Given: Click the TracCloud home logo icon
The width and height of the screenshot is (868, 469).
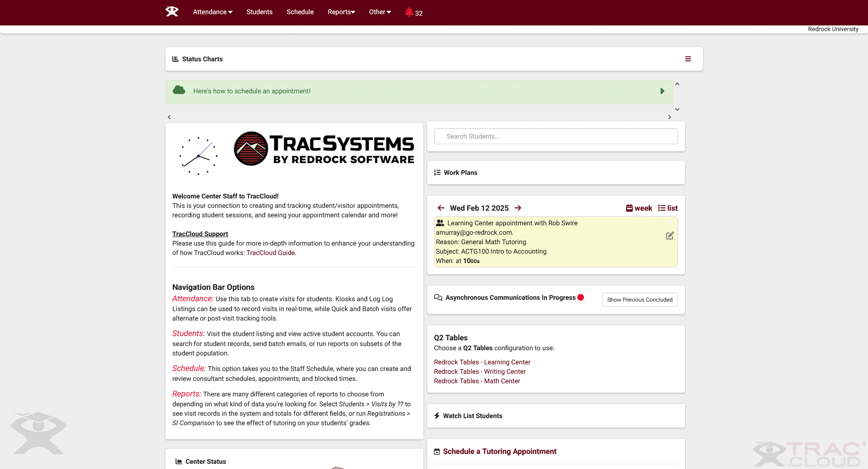Looking at the screenshot, I should coord(172,12).
